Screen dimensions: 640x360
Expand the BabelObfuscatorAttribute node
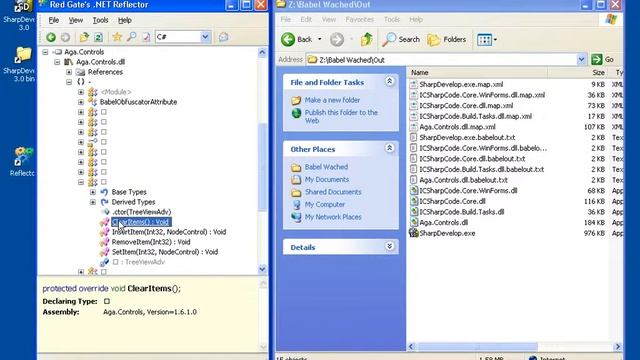pos(81,102)
